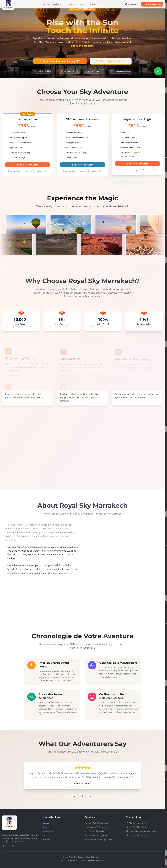Open footer Accueil link
Screen dimensions: 167x868
pos(47,823)
